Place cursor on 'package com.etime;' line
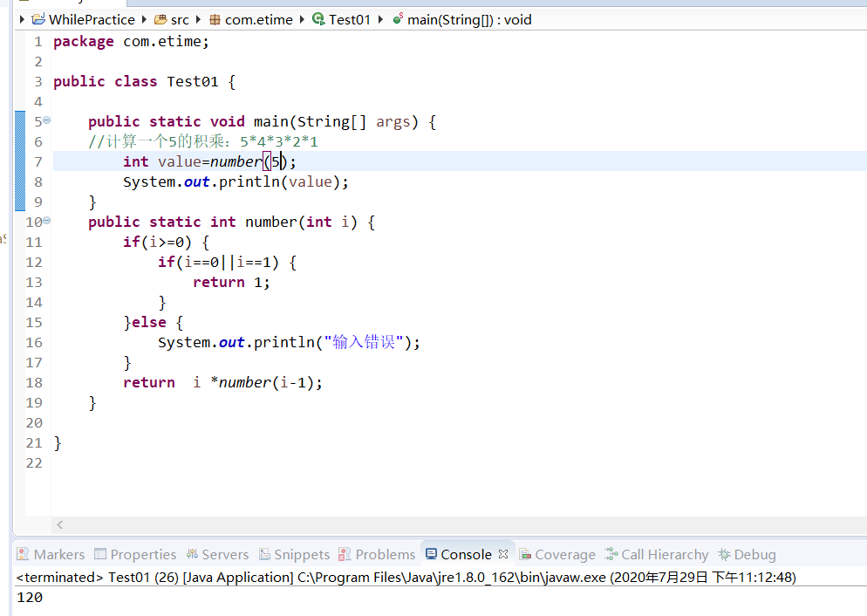867x616 pixels. (x=131, y=42)
